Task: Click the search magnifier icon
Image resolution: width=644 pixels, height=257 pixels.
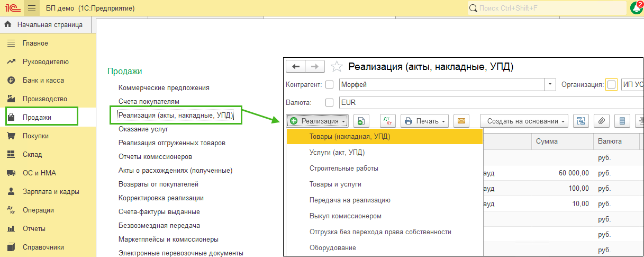Action: pos(473,8)
